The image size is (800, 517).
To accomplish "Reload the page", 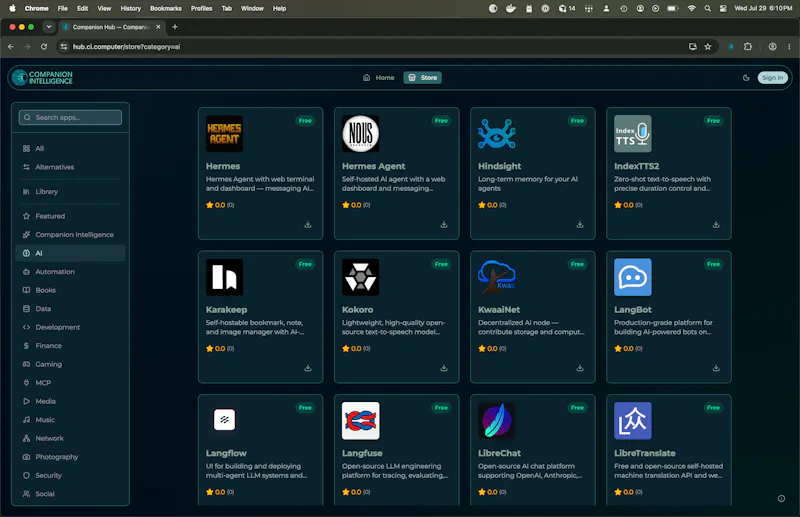I will coord(44,46).
